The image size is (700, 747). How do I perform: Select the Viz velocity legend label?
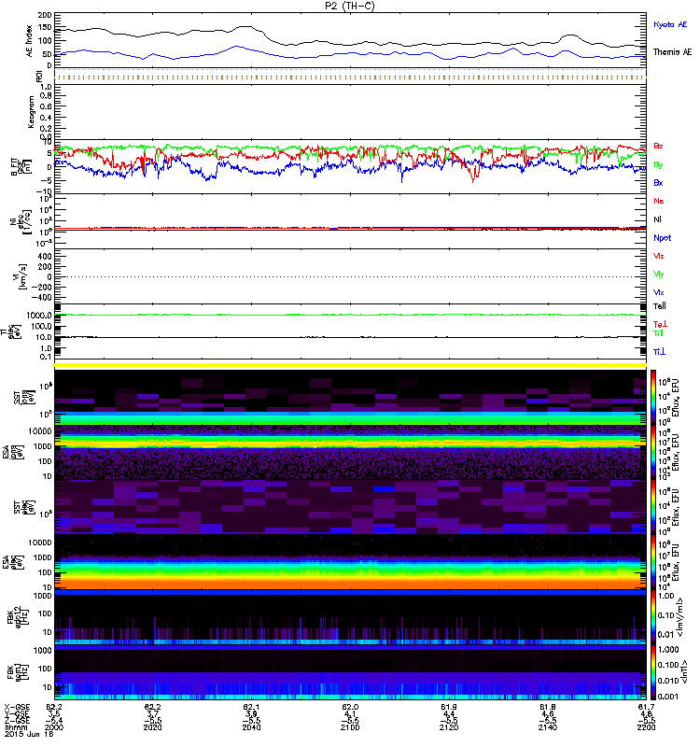658,256
